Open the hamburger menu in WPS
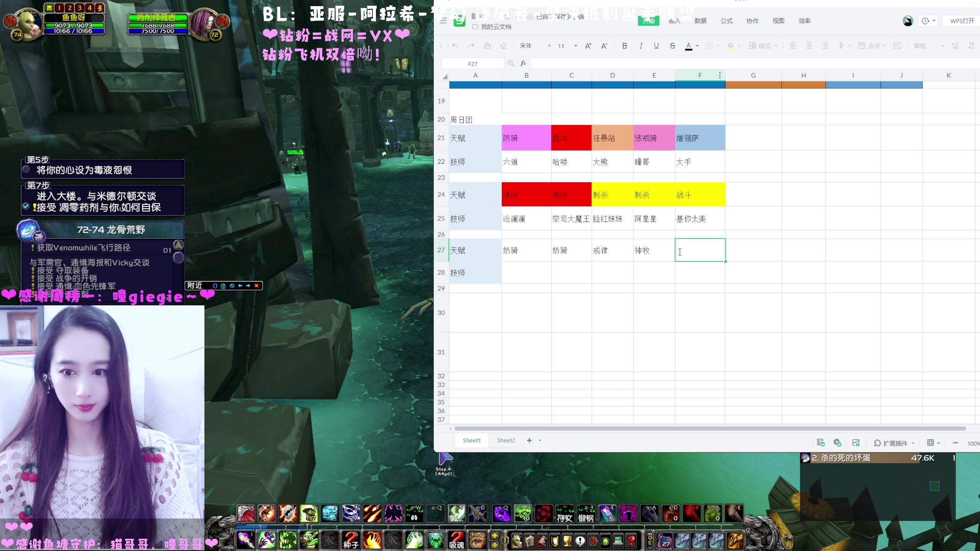The height and width of the screenshot is (551, 980). click(443, 21)
